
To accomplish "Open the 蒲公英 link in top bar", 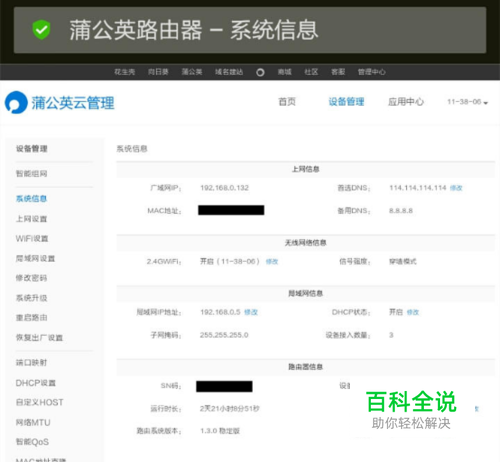I will click(192, 72).
